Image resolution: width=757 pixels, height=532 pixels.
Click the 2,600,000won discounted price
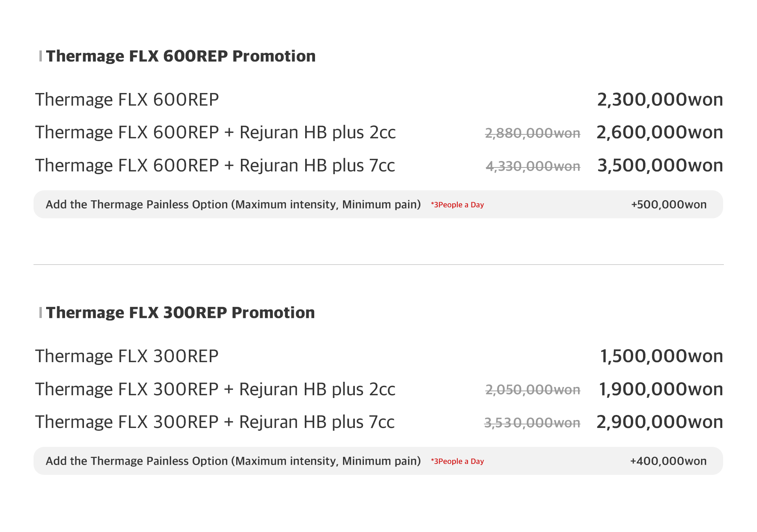660,132
